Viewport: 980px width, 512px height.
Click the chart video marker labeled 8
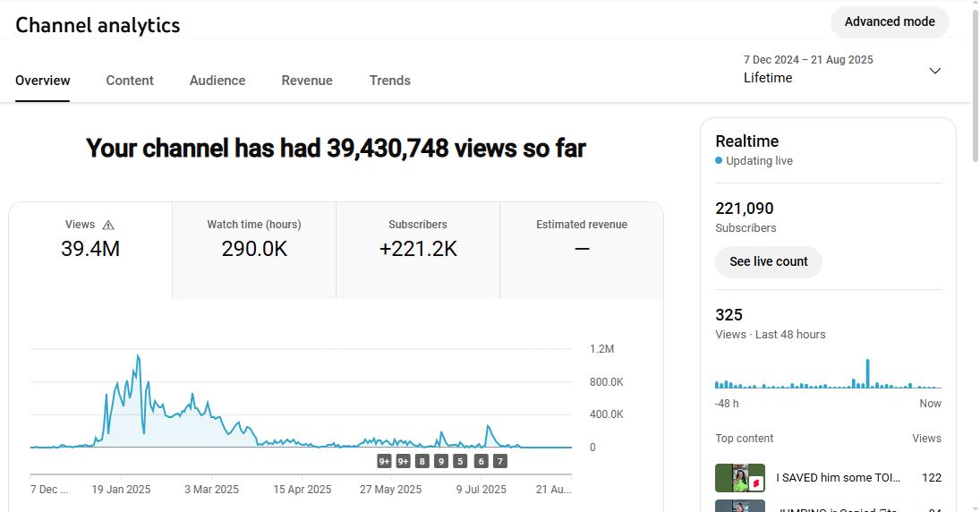[x=422, y=461]
